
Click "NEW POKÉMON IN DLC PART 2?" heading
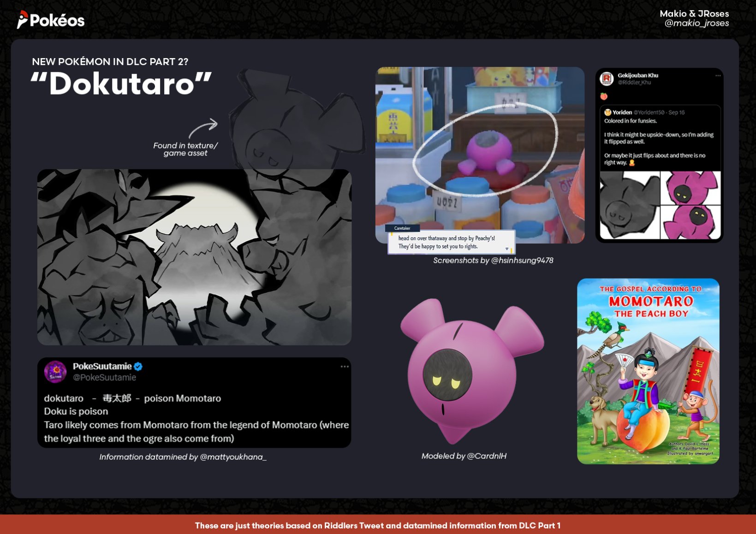coord(110,62)
